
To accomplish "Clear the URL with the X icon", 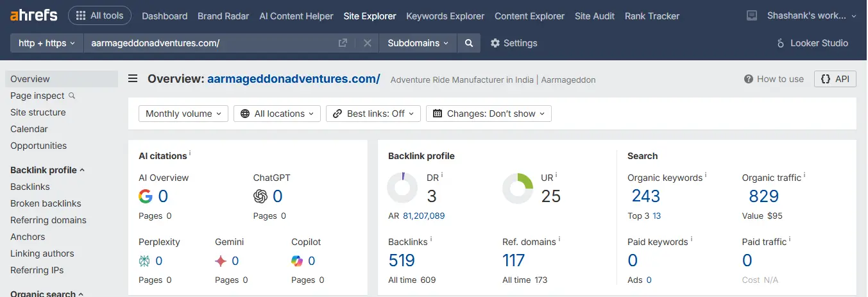I will coord(368,43).
